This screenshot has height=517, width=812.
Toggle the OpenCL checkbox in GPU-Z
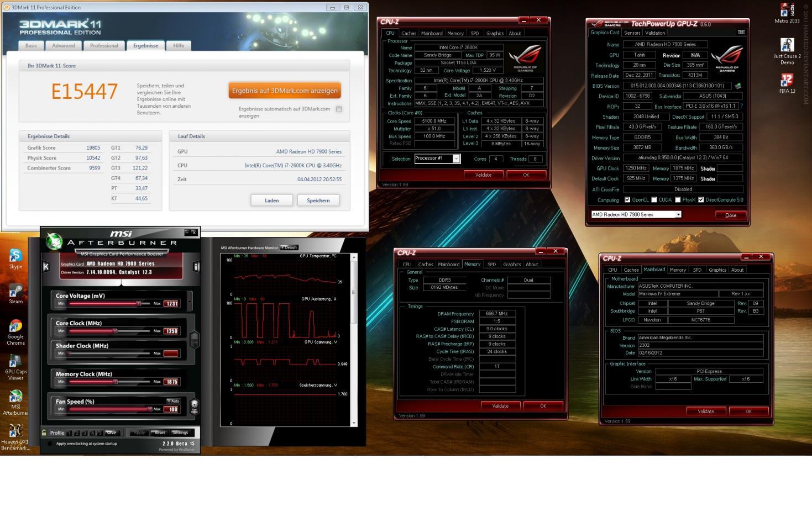[x=627, y=200]
